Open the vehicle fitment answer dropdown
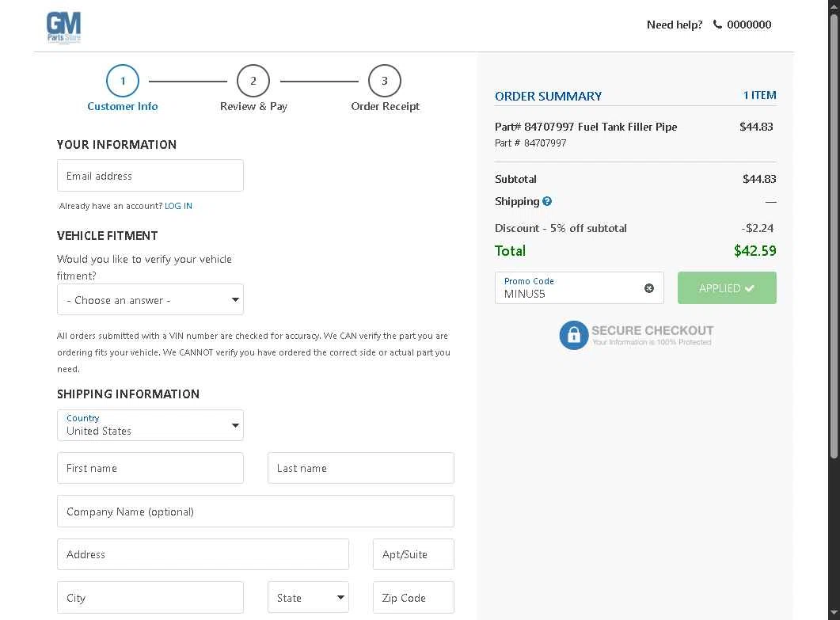 coord(150,299)
